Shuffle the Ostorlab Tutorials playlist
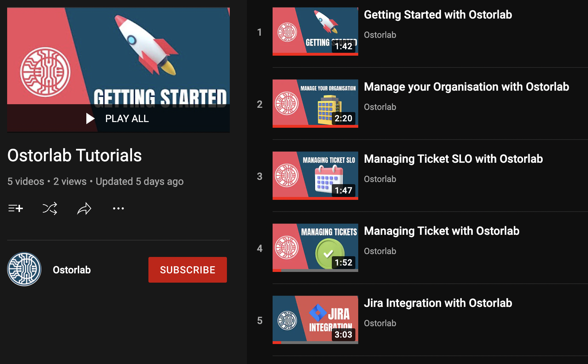Image resolution: width=588 pixels, height=364 pixels. coord(50,208)
